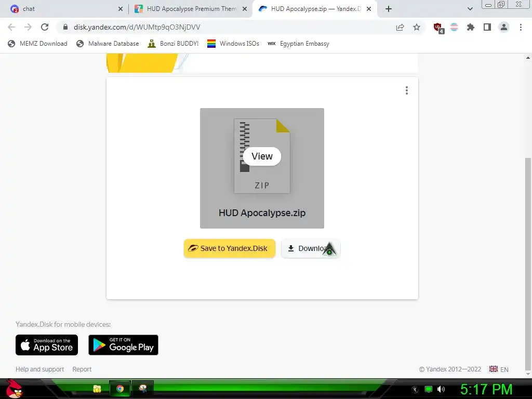Click the scrollbar up arrow
Screen dimensions: 532x399
tap(528, 58)
